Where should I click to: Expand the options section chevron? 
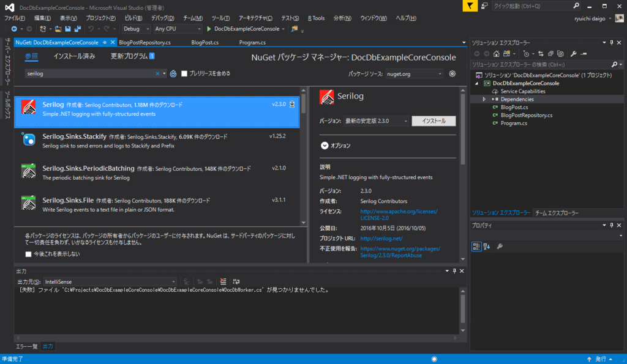tap(325, 146)
